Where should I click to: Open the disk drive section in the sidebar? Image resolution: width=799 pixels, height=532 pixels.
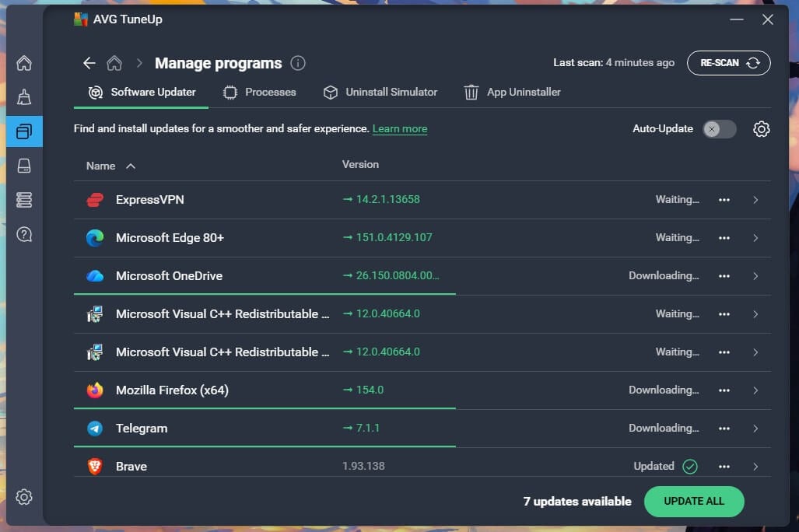(x=24, y=166)
